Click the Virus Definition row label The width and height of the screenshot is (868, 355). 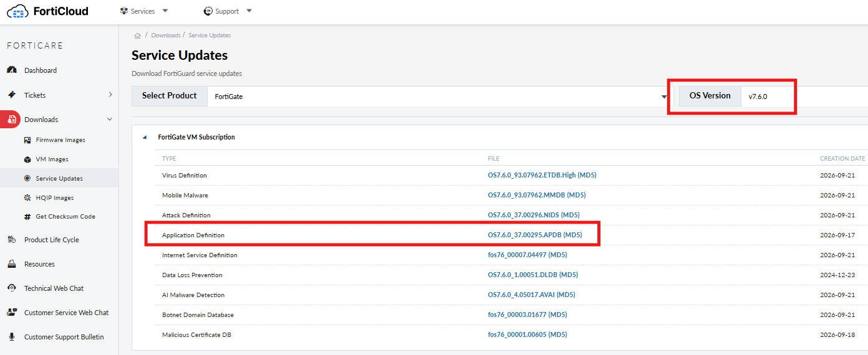[x=185, y=176]
